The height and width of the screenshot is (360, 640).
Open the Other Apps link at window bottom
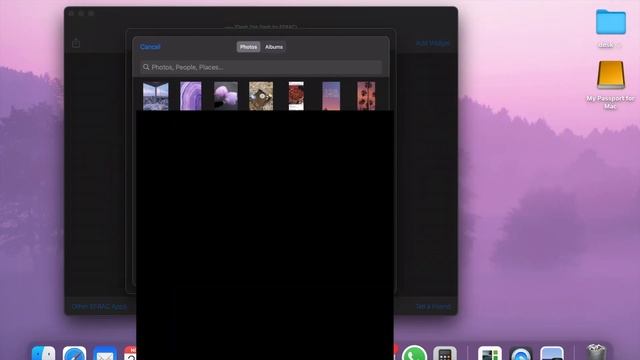[x=99, y=307]
